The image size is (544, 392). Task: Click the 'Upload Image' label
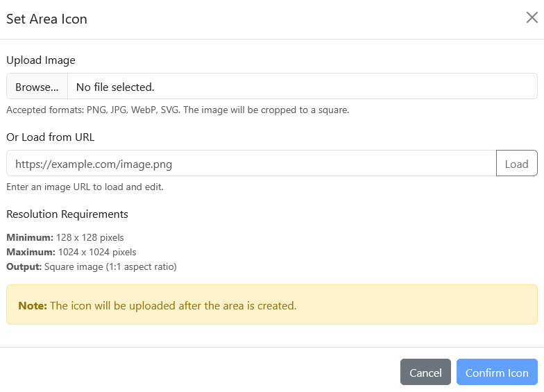[x=41, y=60]
